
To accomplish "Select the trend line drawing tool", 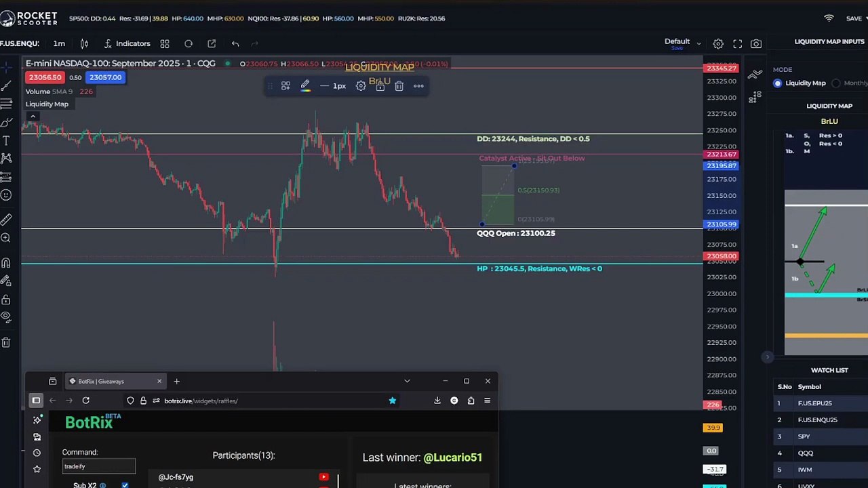I will 6,85.
